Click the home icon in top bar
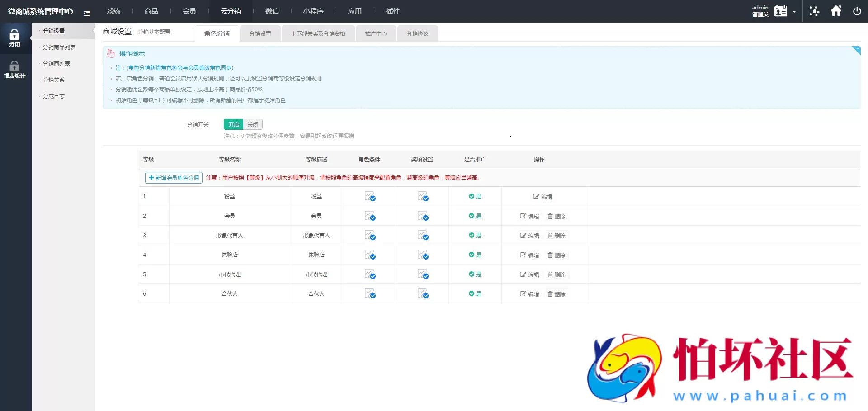The height and width of the screenshot is (411, 868). pos(836,11)
